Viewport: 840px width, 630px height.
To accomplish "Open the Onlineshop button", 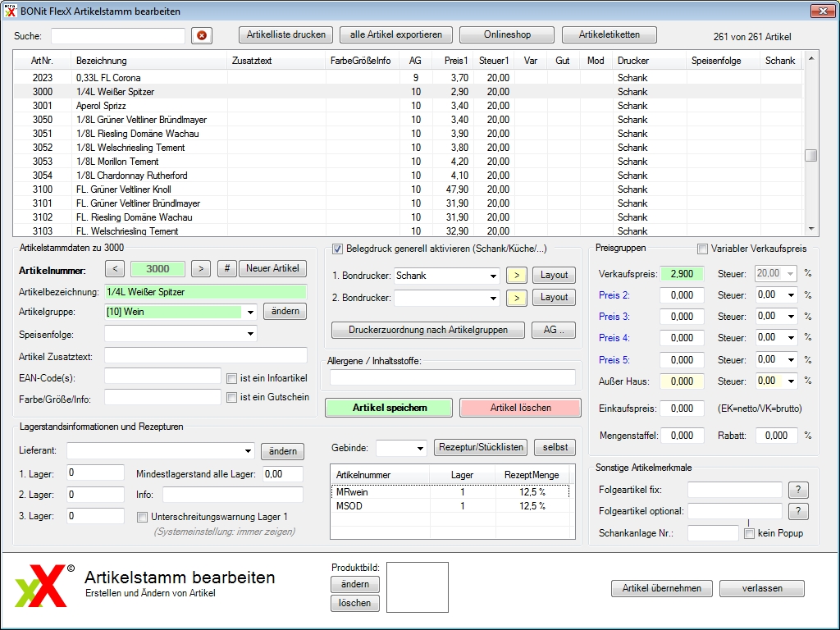I will (x=507, y=34).
